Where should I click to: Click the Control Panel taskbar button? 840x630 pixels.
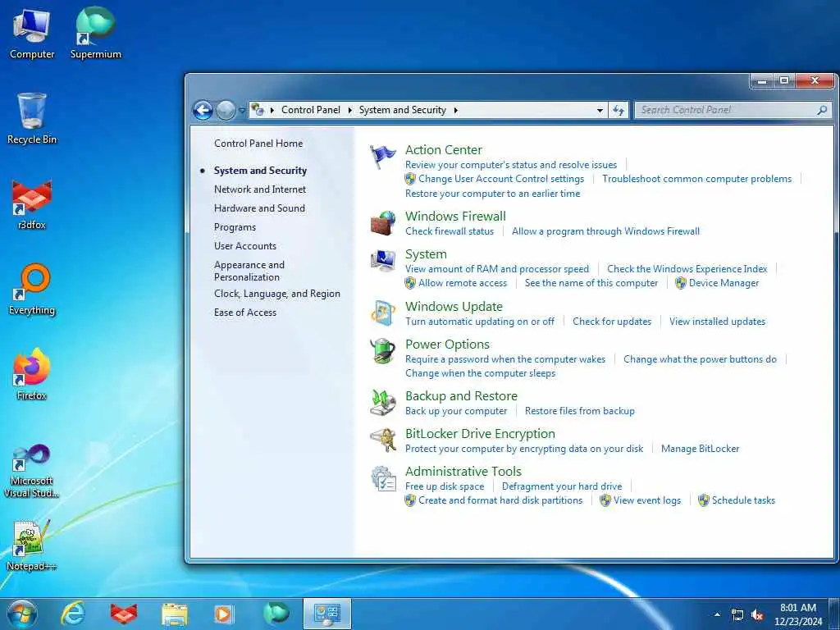coord(327,614)
